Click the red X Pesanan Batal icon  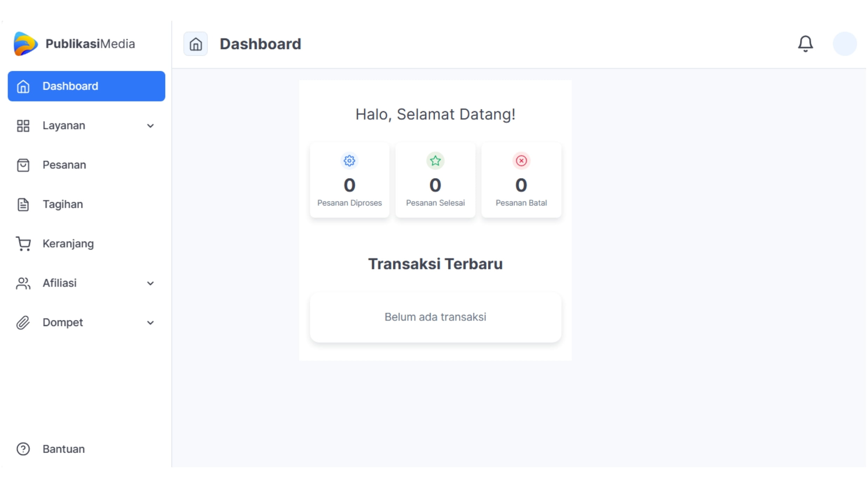[x=521, y=161]
